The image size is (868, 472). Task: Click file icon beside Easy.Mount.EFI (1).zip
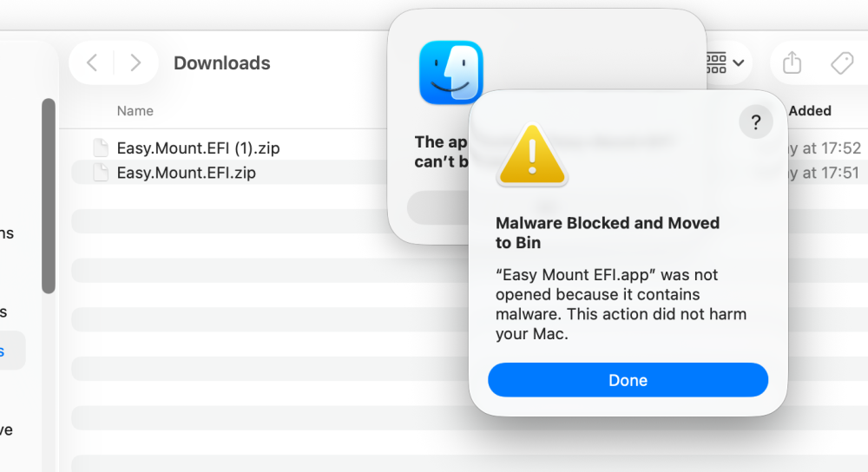point(101,147)
